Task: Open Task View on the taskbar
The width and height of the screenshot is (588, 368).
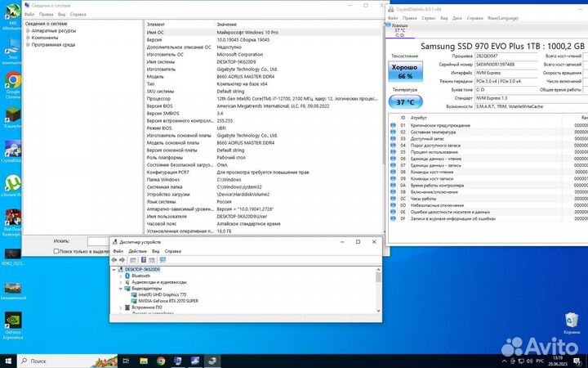Action: [126, 361]
